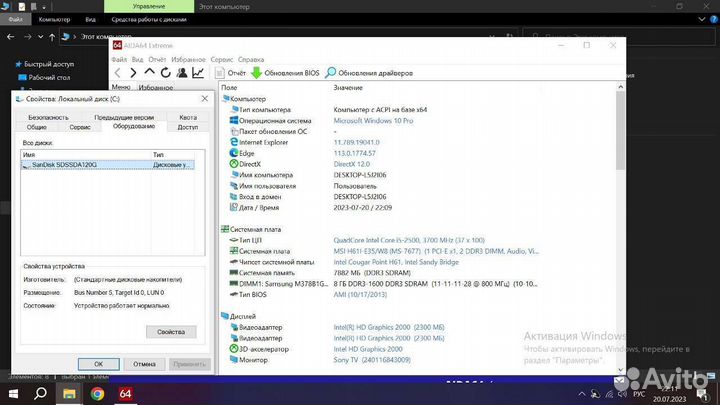The height and width of the screenshot is (405, 720).
Task: Click Sony TV monitor link
Action: (x=372, y=360)
